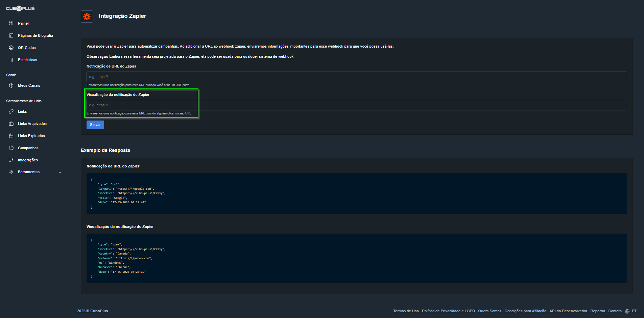Open the Links page
Image resolution: width=644 pixels, height=318 pixels.
[22, 111]
